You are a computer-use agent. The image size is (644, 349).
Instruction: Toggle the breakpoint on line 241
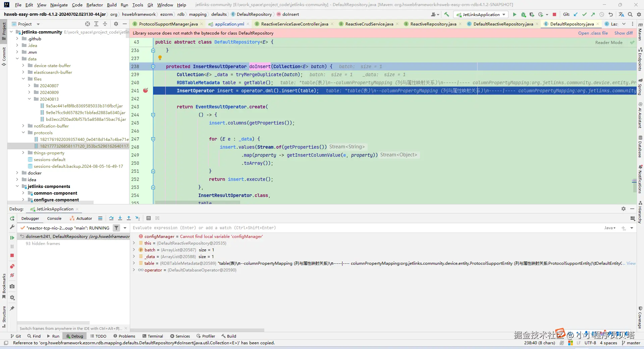[x=146, y=91]
